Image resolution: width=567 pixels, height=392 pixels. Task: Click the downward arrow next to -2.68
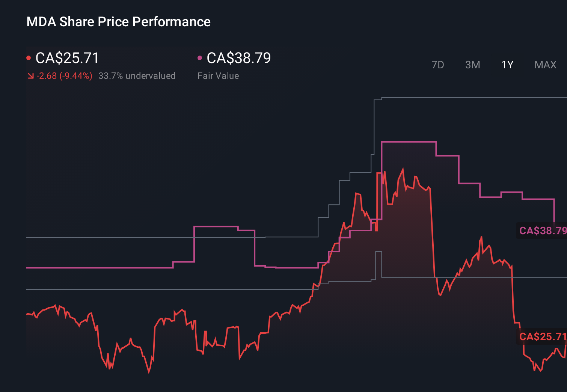coord(31,75)
